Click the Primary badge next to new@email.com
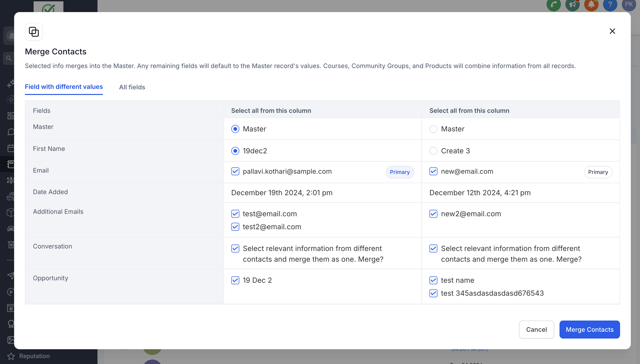The height and width of the screenshot is (364, 640). [x=598, y=172]
